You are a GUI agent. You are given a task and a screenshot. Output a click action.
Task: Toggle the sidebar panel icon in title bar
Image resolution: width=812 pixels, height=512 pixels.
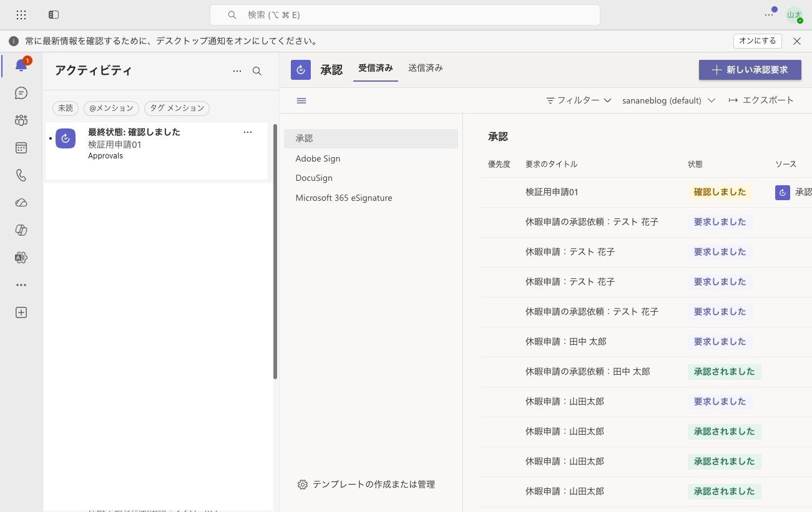(54, 14)
